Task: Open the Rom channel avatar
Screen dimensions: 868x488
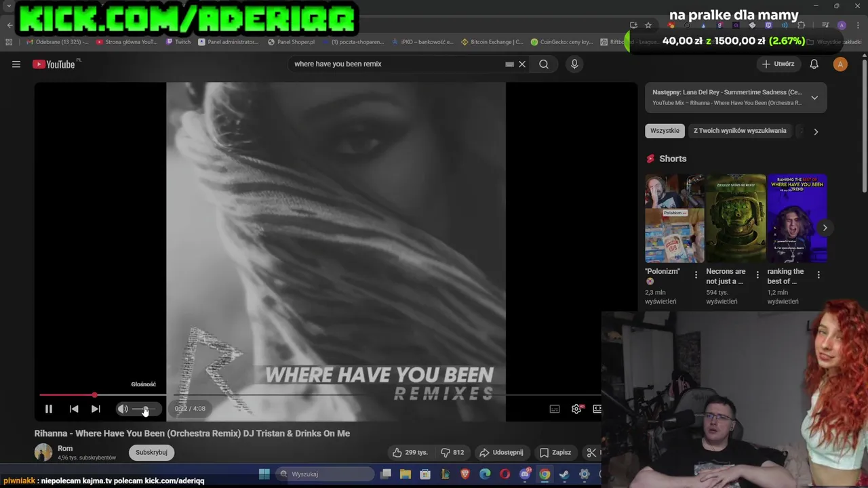Action: click(43, 452)
